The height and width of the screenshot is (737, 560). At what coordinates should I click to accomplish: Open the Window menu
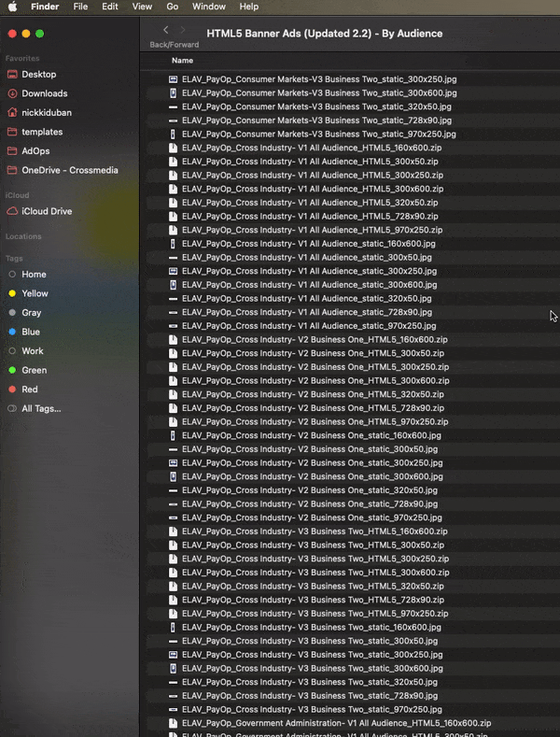(208, 7)
